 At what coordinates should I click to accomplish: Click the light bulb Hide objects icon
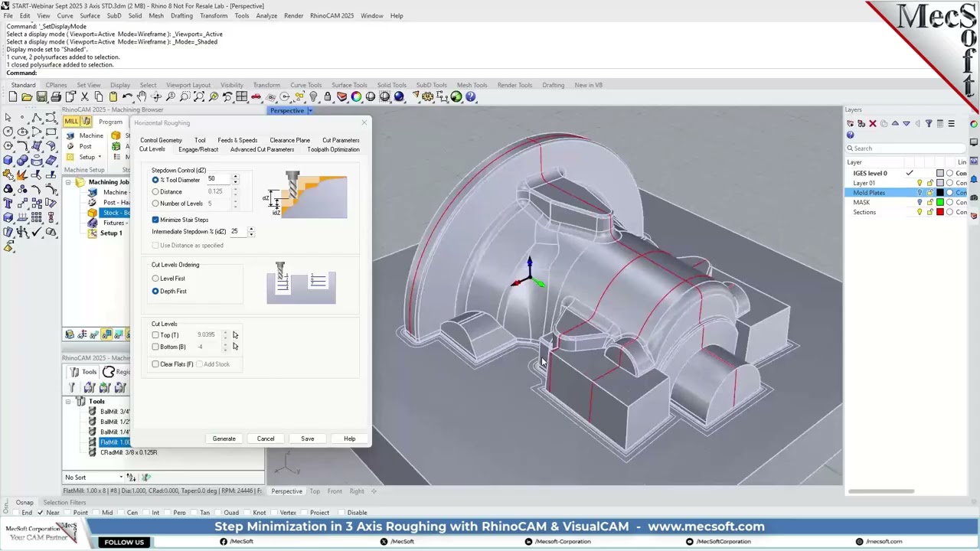click(x=314, y=97)
